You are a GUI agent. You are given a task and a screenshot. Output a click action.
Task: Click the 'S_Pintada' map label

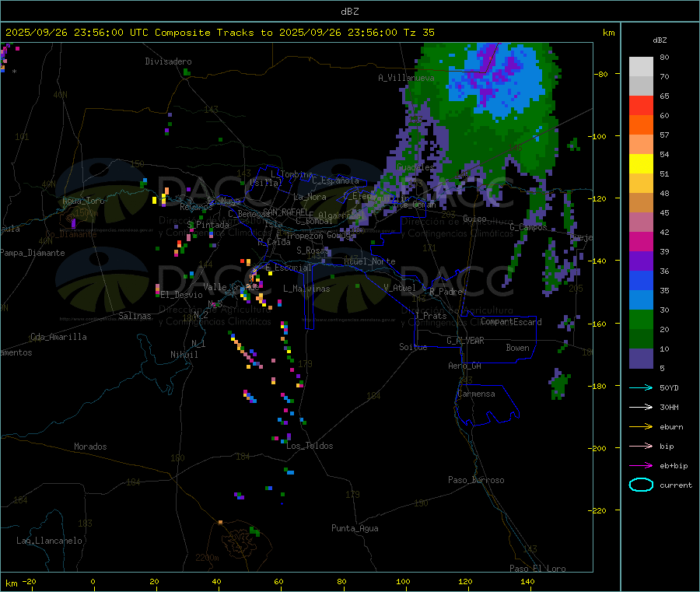point(208,225)
